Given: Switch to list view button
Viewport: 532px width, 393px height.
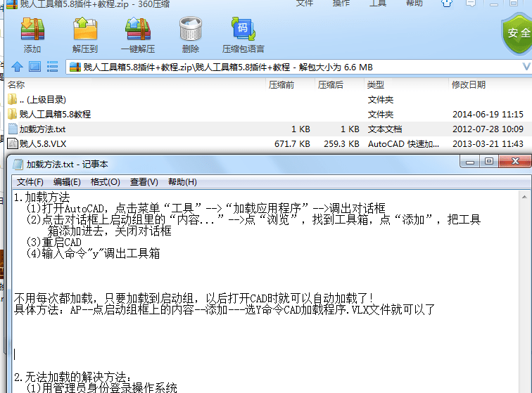Looking at the screenshot, I should (x=52, y=67).
